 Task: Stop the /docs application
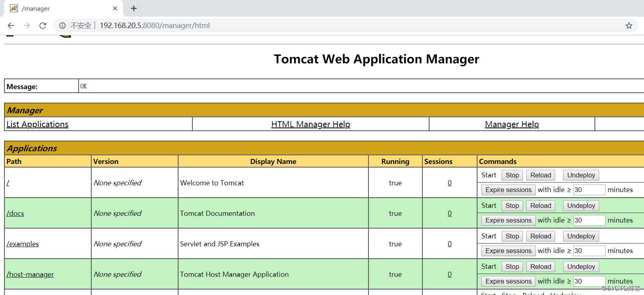coord(512,206)
